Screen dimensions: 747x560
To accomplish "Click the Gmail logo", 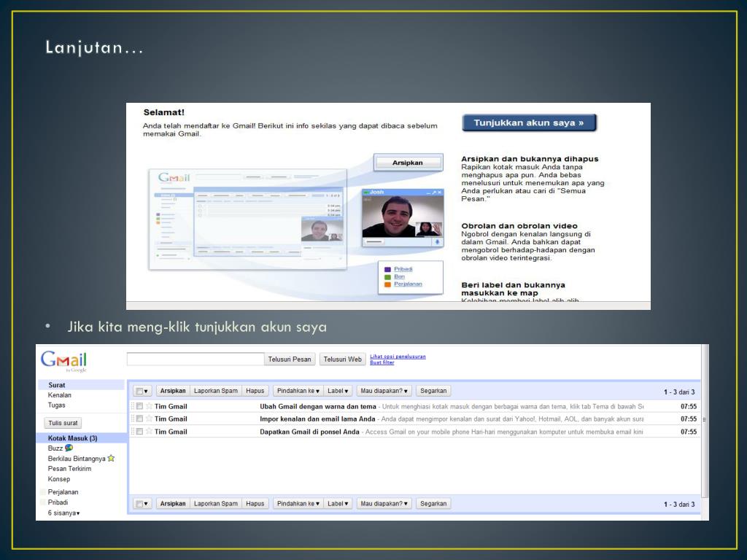I will (x=63, y=361).
